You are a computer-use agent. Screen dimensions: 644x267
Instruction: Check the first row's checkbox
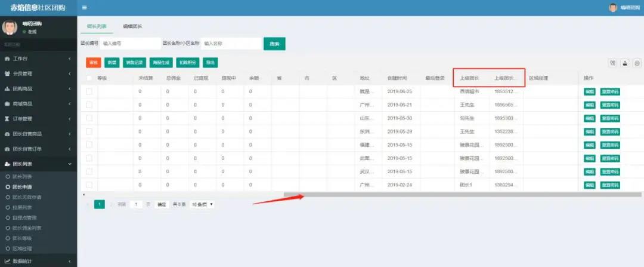pos(89,91)
